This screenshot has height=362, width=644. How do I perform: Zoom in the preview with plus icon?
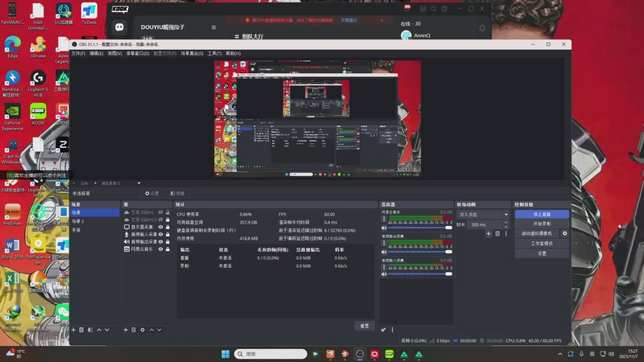pyautogui.click(x=95, y=183)
